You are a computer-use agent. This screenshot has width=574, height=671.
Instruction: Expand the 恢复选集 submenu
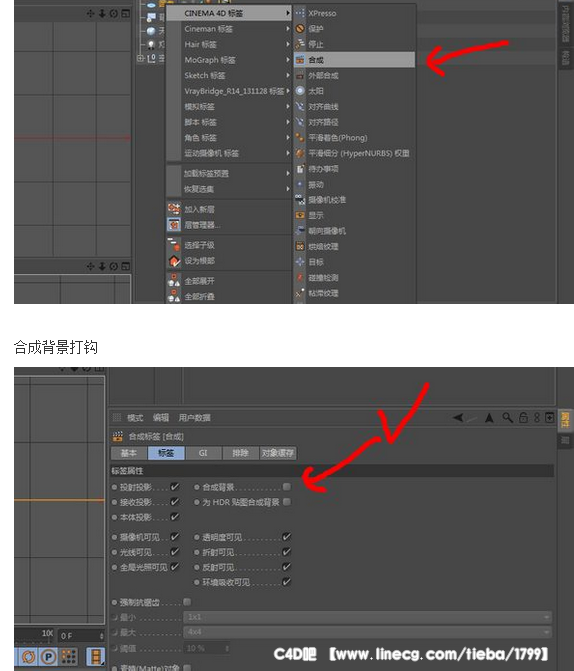pyautogui.click(x=229, y=189)
